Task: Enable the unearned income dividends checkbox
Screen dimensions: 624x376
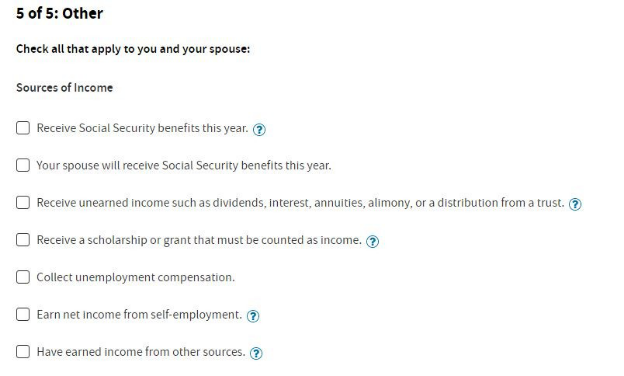Action: (x=23, y=203)
